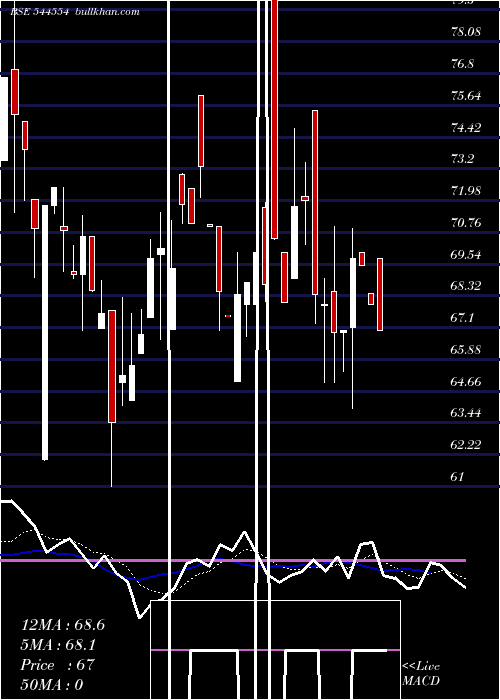Click the BSE 544554 symbol label
This screenshot has height=700, width=500.
pos(39,12)
